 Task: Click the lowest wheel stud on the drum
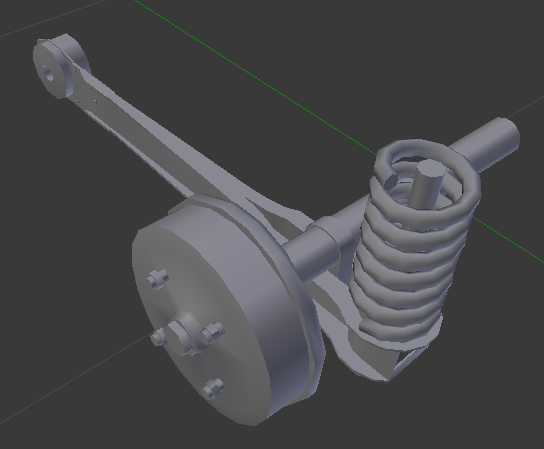[x=213, y=389]
